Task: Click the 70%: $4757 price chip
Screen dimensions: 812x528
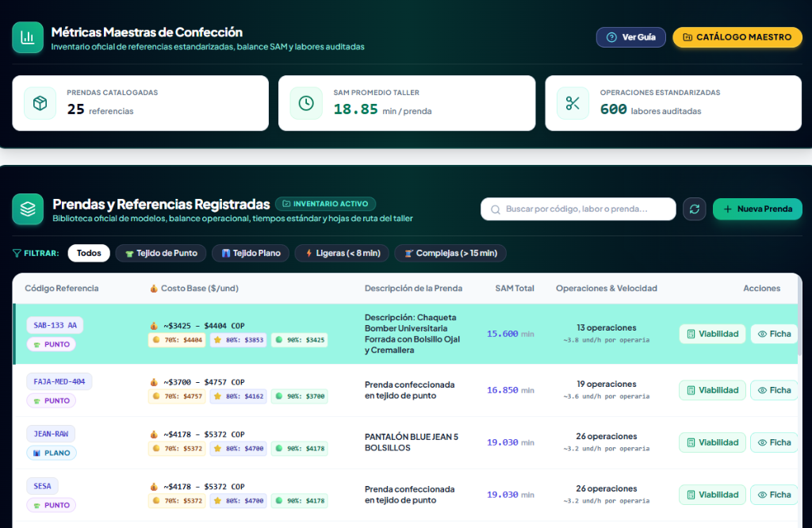Action: coord(177,396)
